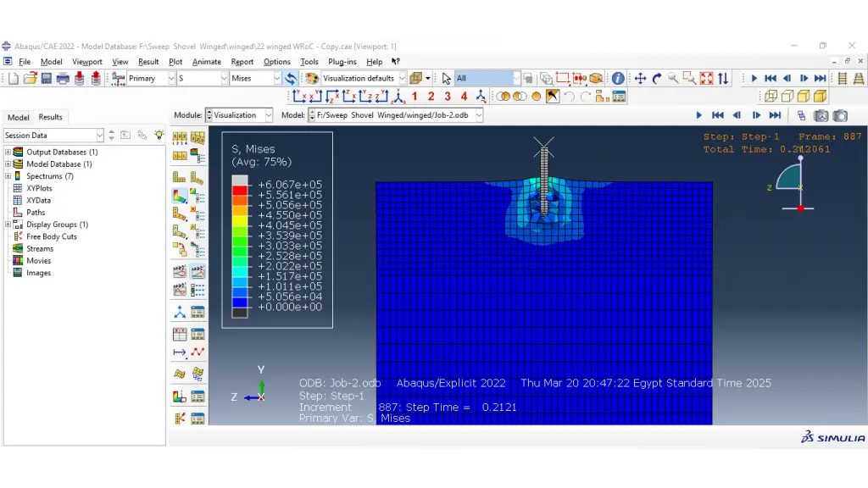
Task: Select the Magnify View tool
Action: [673, 79]
